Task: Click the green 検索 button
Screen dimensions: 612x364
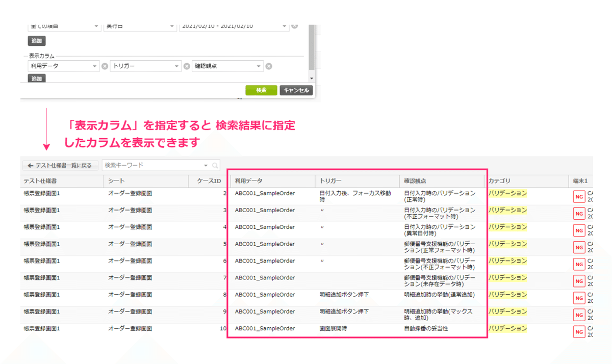Action: tap(261, 90)
